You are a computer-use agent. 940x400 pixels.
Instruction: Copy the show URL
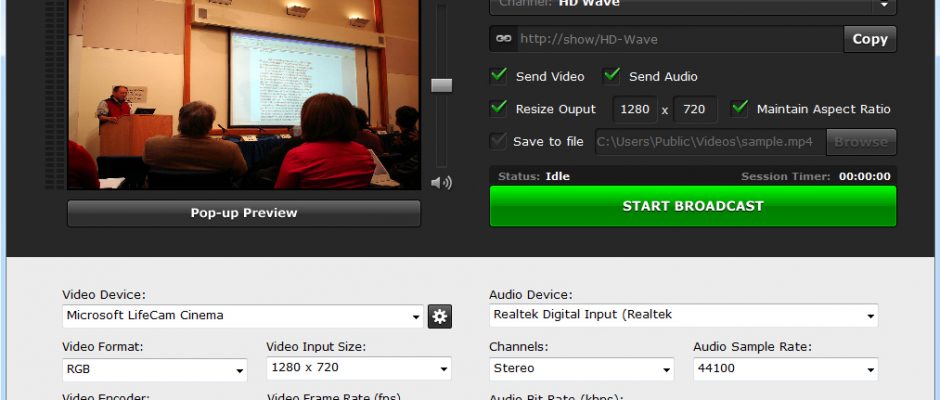tap(870, 39)
